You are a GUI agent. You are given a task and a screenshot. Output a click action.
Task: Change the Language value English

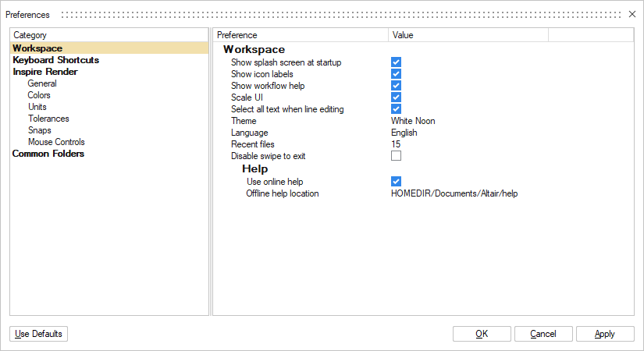404,133
